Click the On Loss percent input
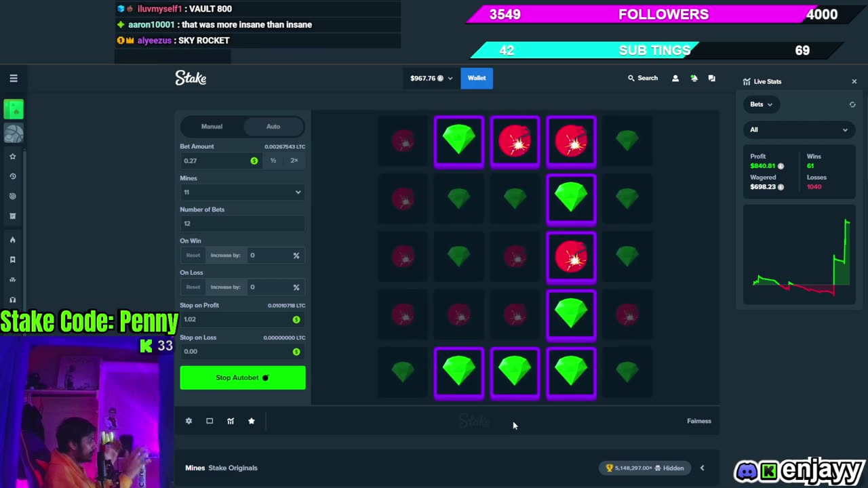The height and width of the screenshot is (488, 868). [275, 287]
